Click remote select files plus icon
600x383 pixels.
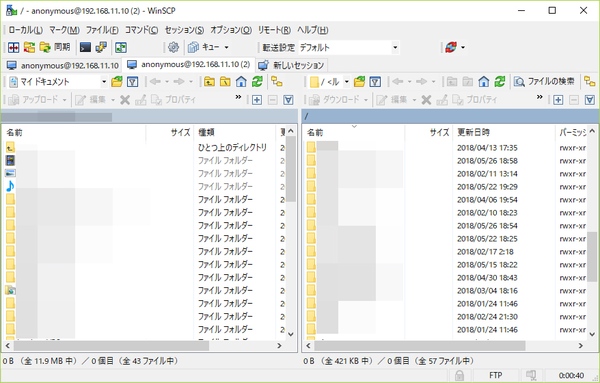point(558,100)
